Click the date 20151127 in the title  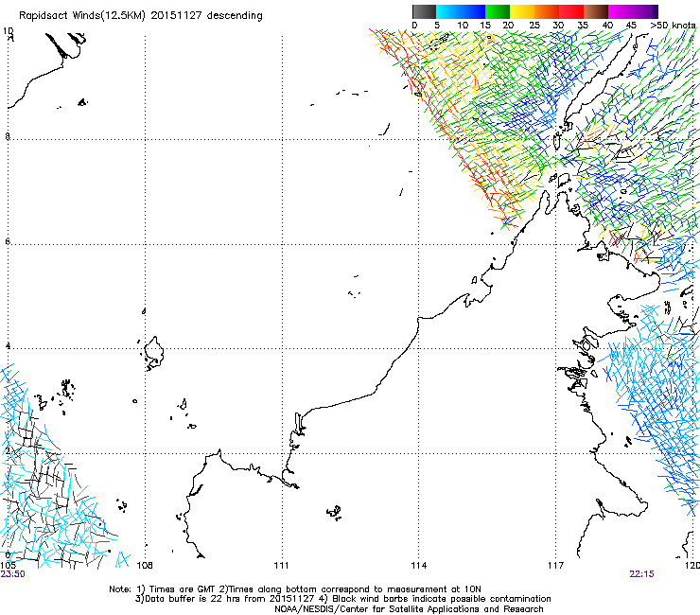(x=176, y=15)
